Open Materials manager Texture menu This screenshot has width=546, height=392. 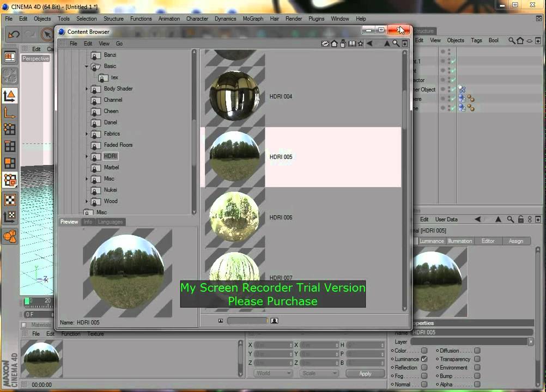click(x=95, y=334)
